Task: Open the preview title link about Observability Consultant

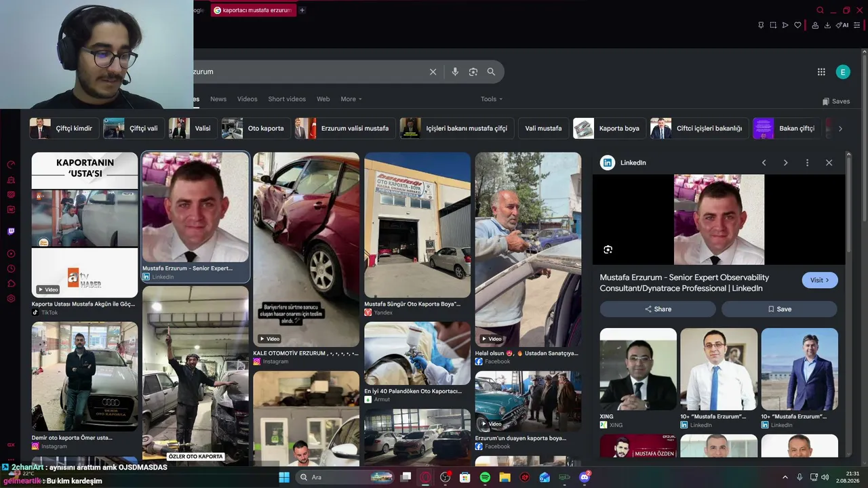Action: coord(684,283)
